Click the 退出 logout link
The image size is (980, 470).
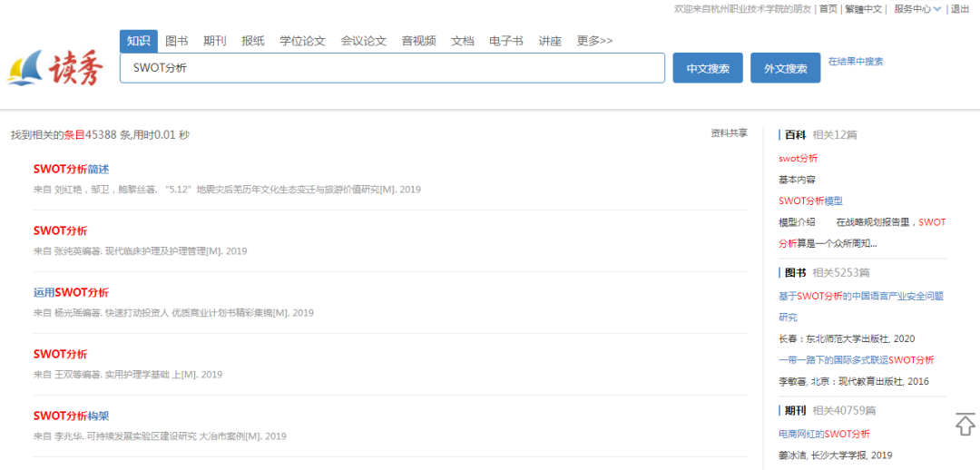pos(959,9)
